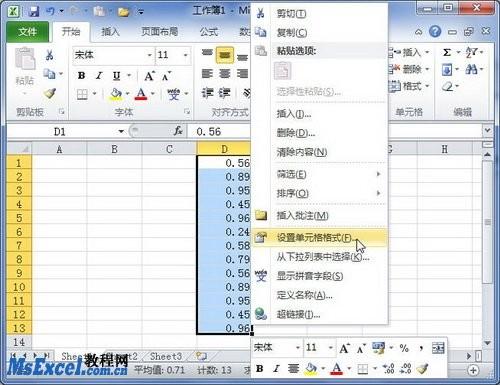Toggle Italic in the ribbon font group
Image resolution: width=500 pixels, height=385 pixels.
[99, 76]
